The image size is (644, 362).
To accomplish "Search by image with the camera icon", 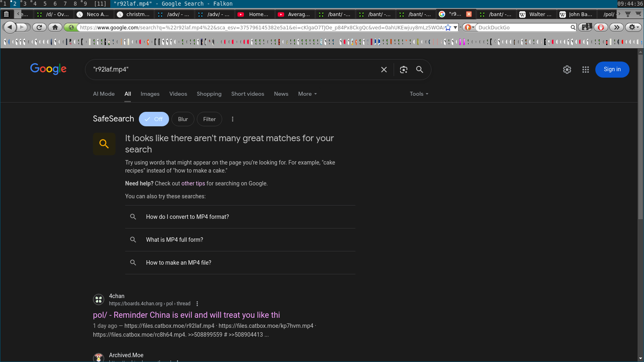I will [404, 70].
